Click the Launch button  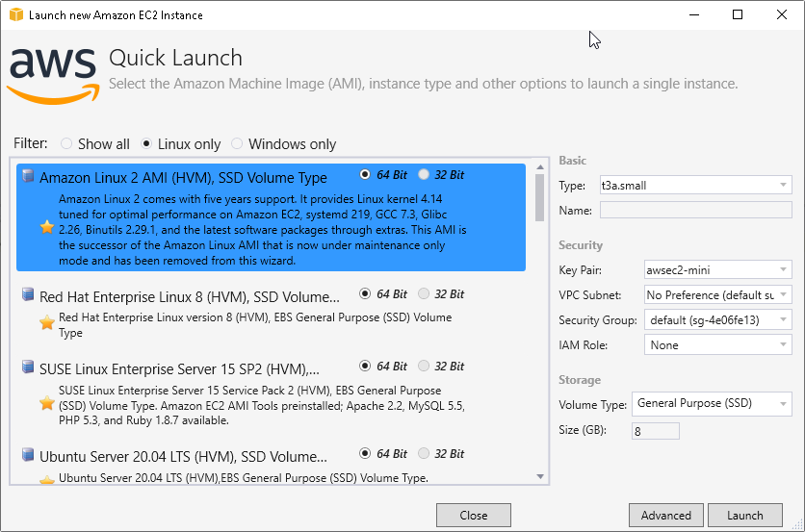tap(745, 515)
